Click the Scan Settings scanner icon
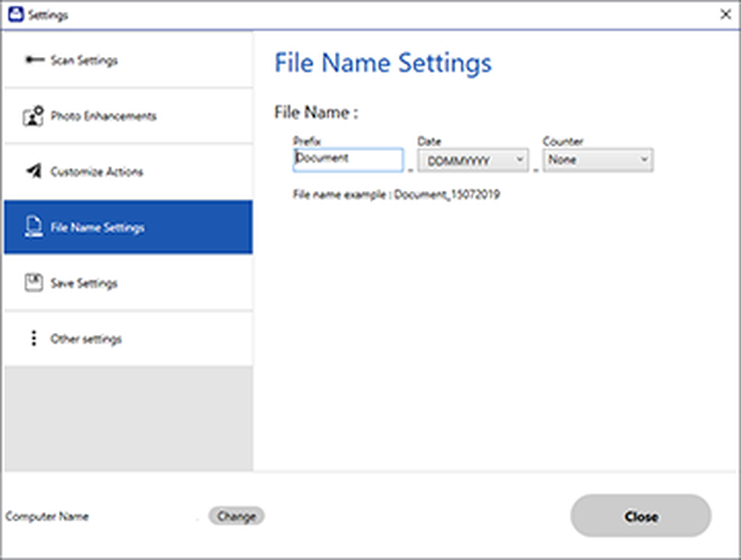This screenshot has height=560, width=741. 34,60
